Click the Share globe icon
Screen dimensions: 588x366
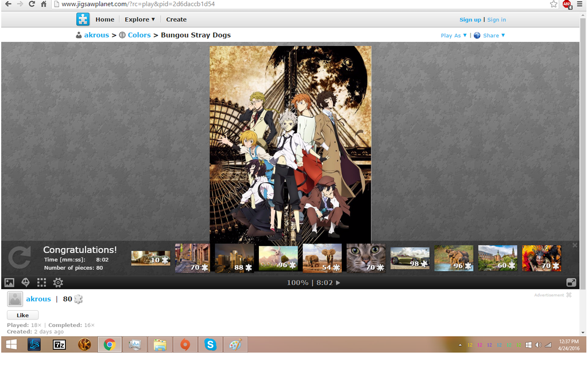477,35
